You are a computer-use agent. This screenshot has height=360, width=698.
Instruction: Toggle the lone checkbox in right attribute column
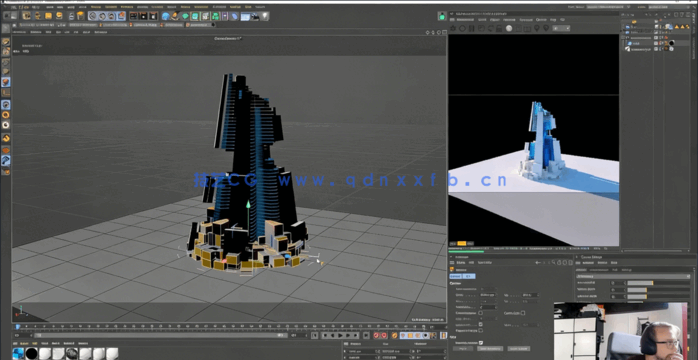coord(523,313)
